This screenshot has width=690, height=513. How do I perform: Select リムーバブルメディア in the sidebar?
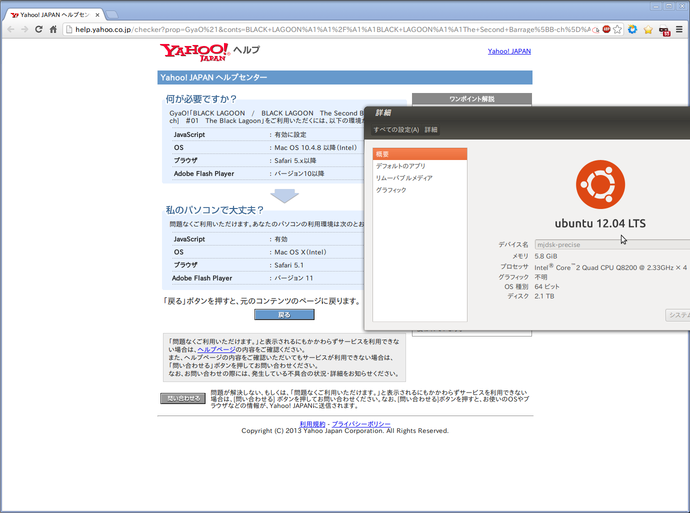420,178
